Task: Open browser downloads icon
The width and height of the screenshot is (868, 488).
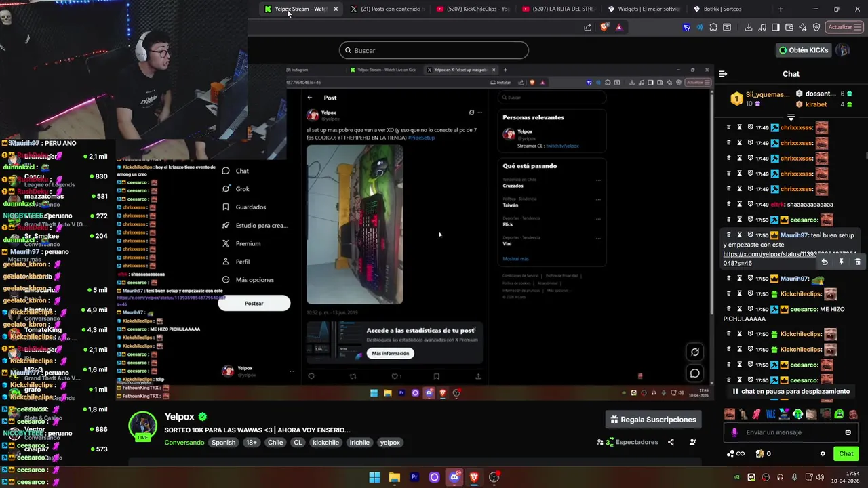Action: [749, 27]
